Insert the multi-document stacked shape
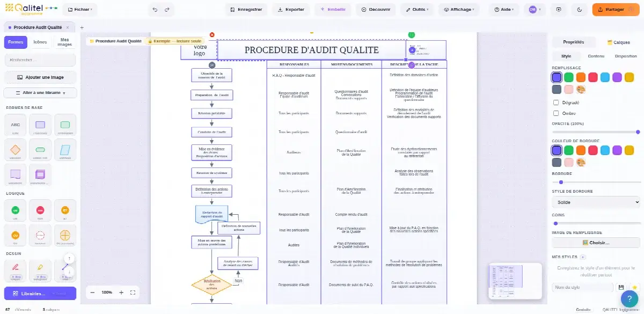This screenshot has height=314, width=644. coord(40,174)
